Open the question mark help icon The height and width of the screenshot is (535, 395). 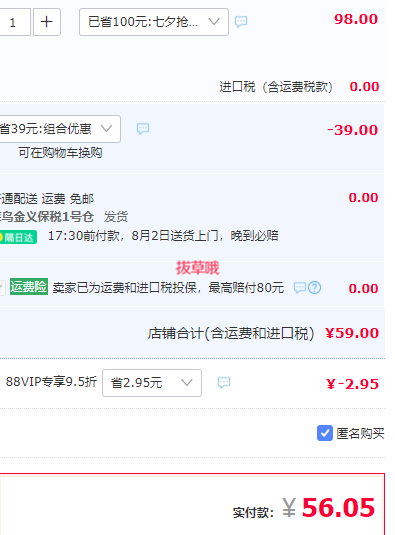pos(314,288)
